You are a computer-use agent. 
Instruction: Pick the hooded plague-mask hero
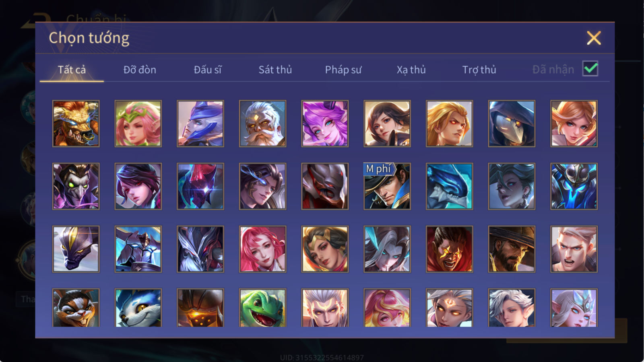coord(512,123)
